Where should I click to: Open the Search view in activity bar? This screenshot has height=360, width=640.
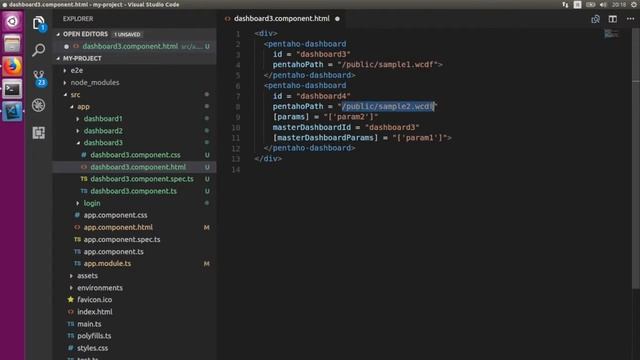coord(39,50)
